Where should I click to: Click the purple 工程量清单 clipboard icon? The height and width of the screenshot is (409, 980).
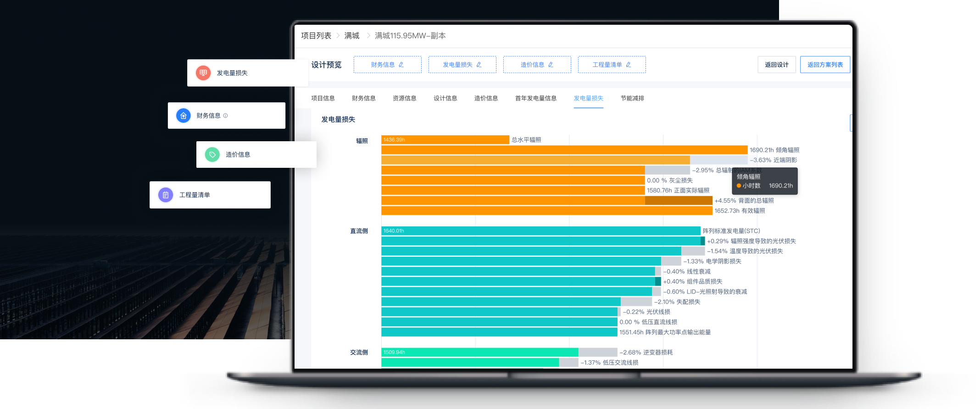[x=166, y=195]
